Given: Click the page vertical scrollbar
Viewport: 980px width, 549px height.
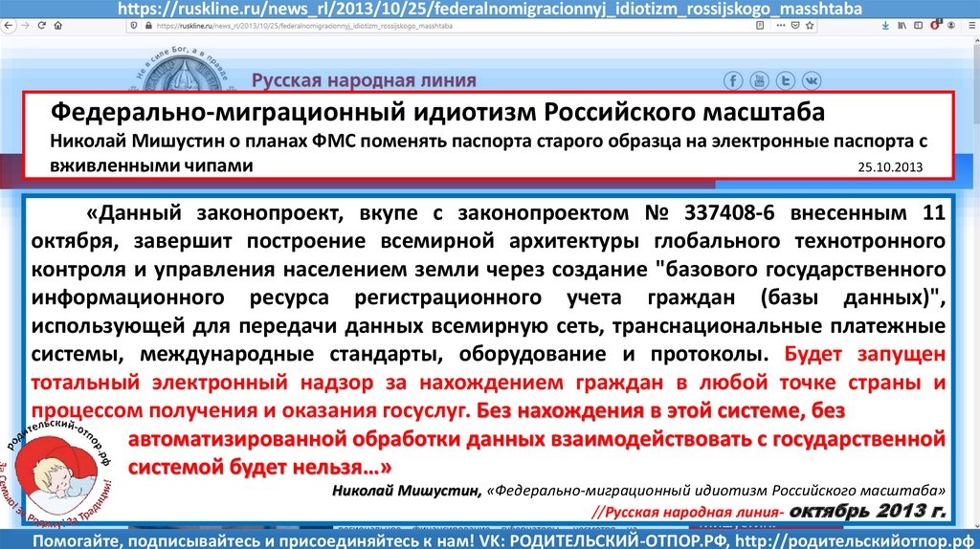Looking at the screenshot, I should click(x=976, y=281).
